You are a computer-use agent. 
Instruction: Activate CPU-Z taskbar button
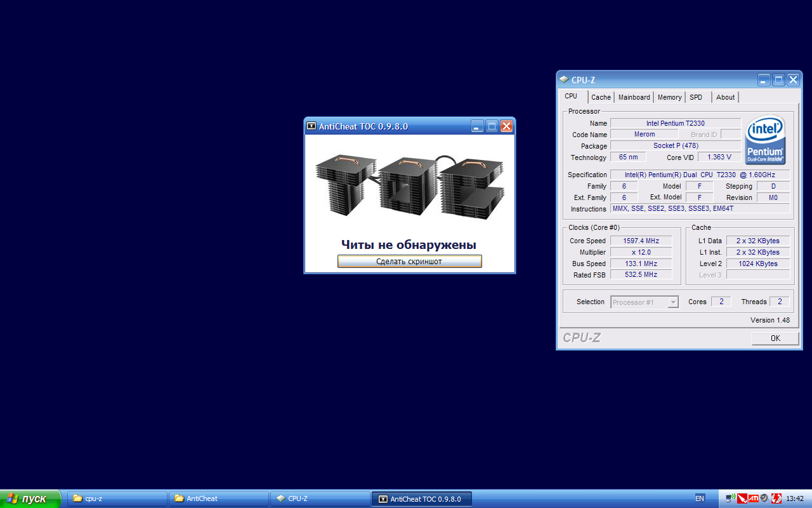pos(320,498)
